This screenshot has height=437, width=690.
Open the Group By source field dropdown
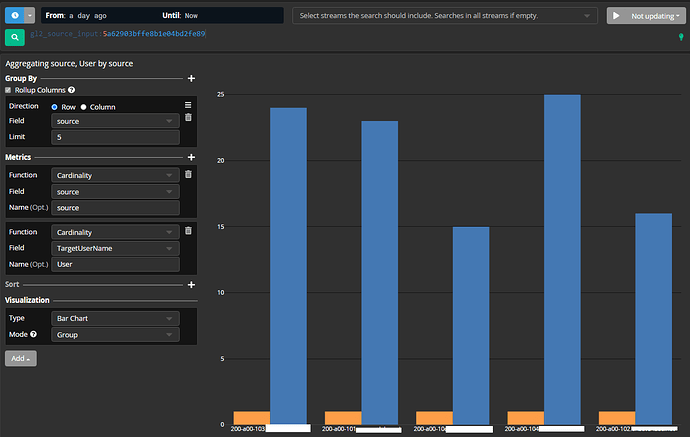(x=115, y=121)
